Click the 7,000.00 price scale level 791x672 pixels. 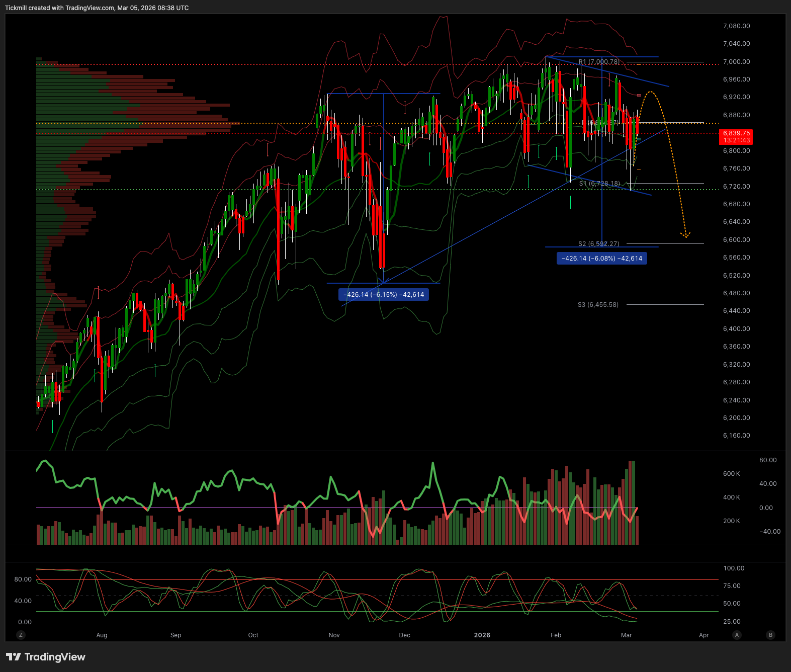tap(736, 62)
